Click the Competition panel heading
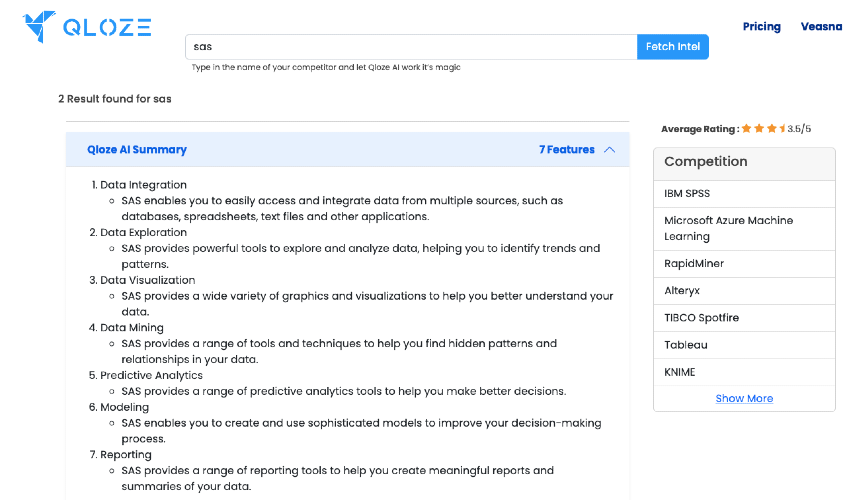Viewport: 845px width, 500px height. (x=705, y=162)
